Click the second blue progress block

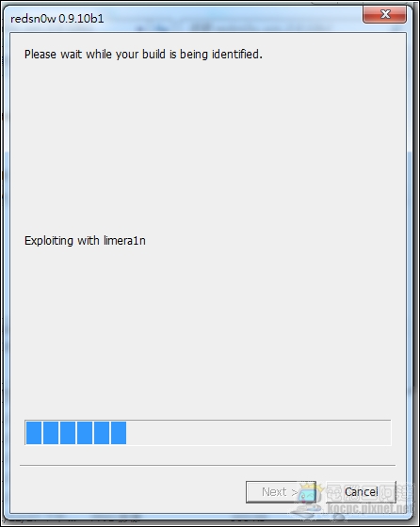coord(51,433)
